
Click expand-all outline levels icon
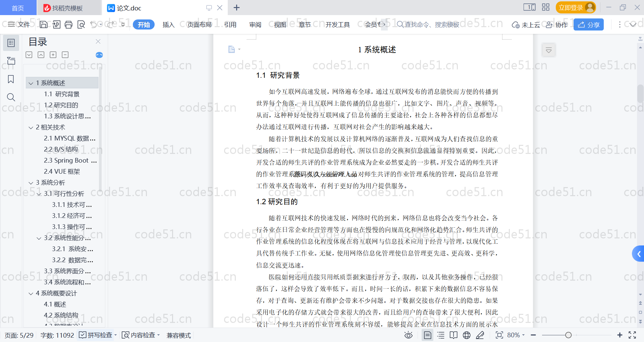pyautogui.click(x=29, y=55)
